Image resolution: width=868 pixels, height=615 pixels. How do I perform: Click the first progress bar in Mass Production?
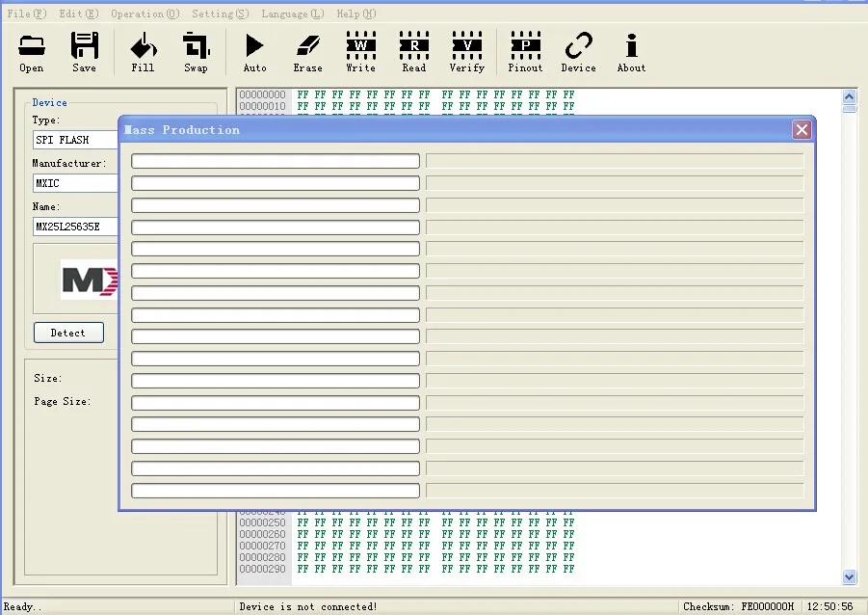click(275, 160)
